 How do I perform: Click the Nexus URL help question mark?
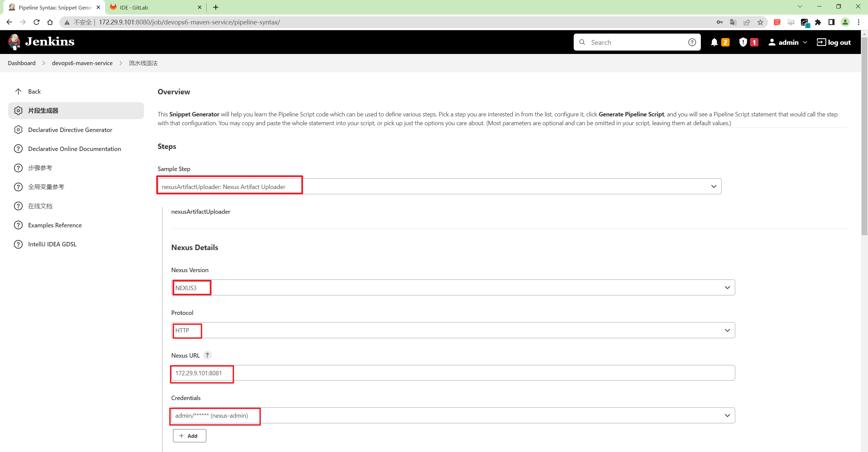pos(207,355)
